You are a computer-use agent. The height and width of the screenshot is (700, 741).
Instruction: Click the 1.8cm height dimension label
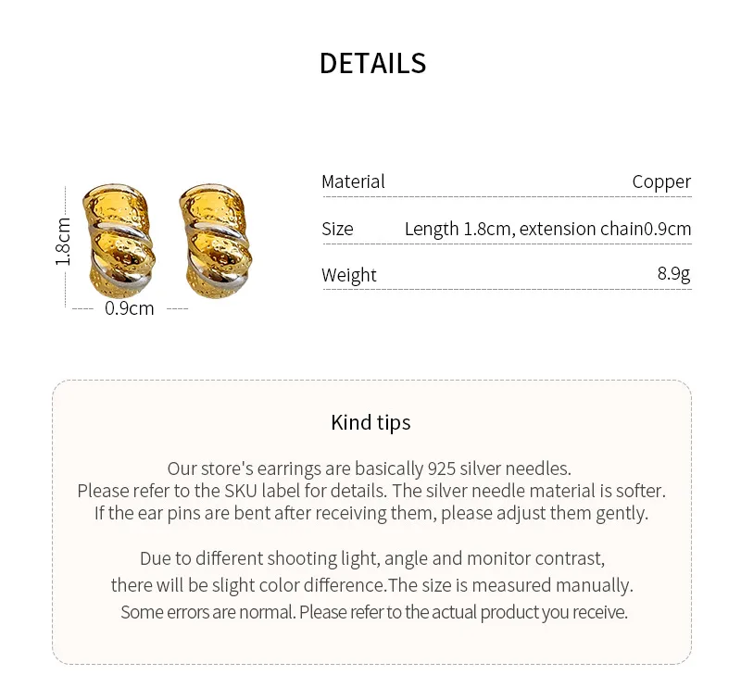tap(63, 241)
